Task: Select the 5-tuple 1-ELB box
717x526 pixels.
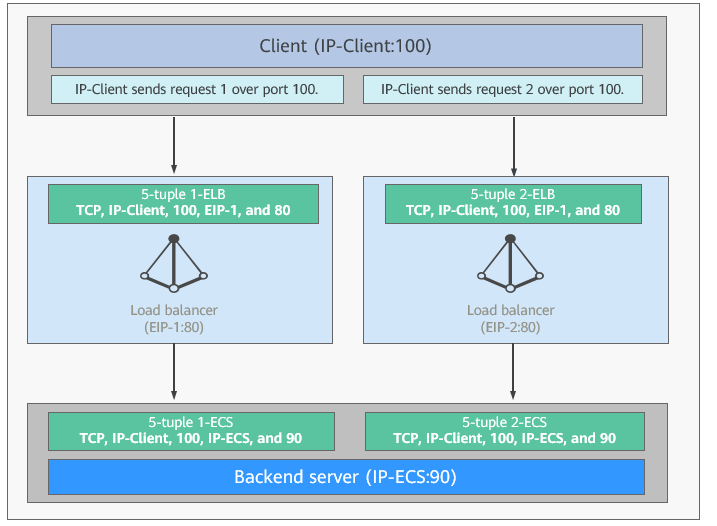Action: [x=183, y=204]
